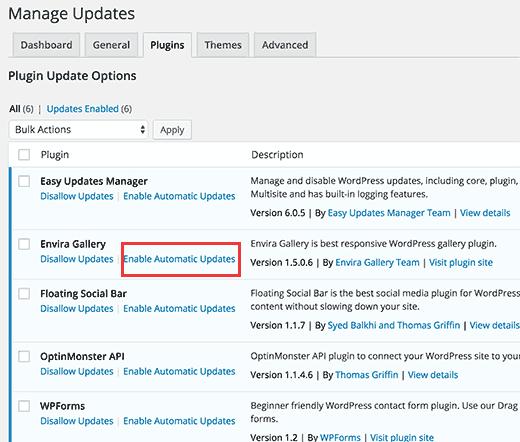Visit plugin site for WPForms
The width and height of the screenshot is (520, 442).
[x=402, y=437]
